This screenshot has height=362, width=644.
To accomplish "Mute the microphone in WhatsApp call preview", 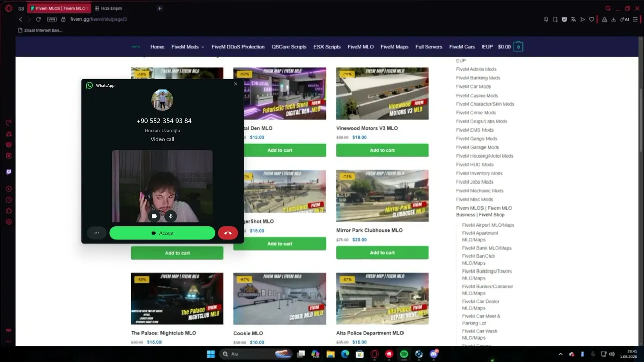I will [x=170, y=216].
